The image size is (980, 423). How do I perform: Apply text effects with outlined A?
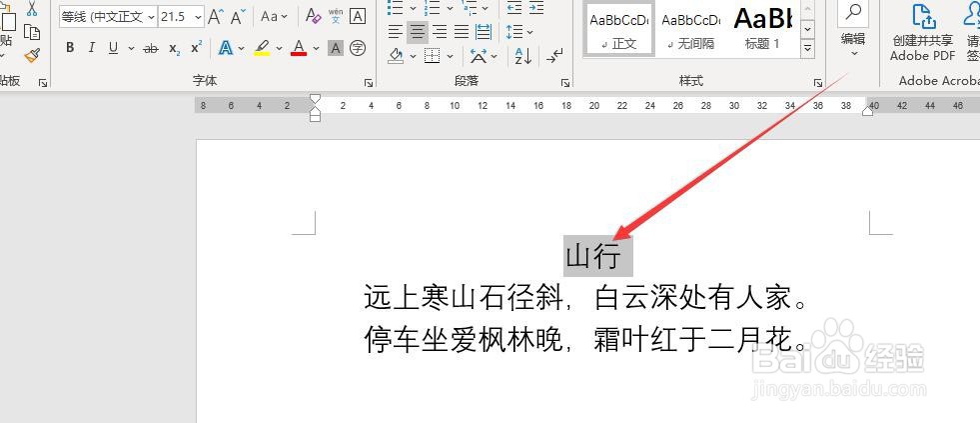tap(226, 48)
